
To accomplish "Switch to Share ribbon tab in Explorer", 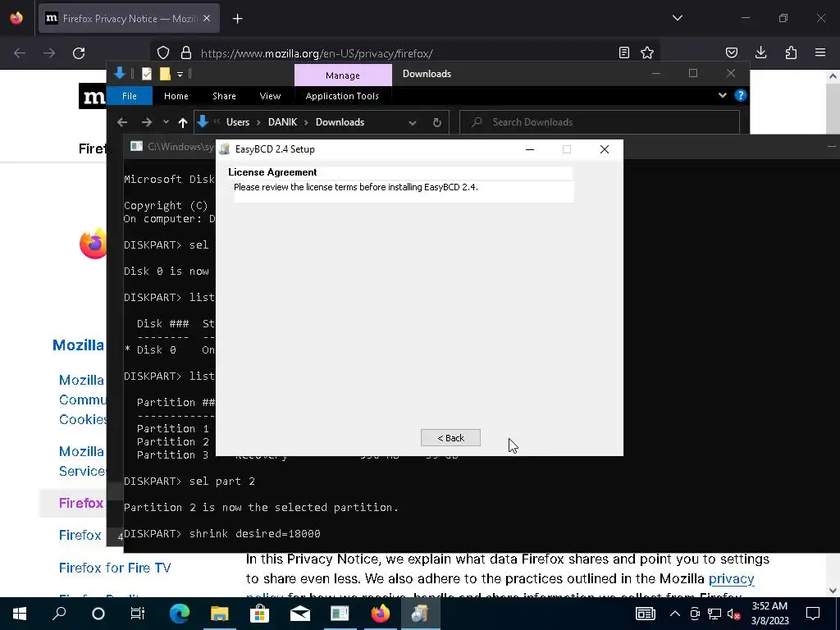I will pyautogui.click(x=224, y=96).
